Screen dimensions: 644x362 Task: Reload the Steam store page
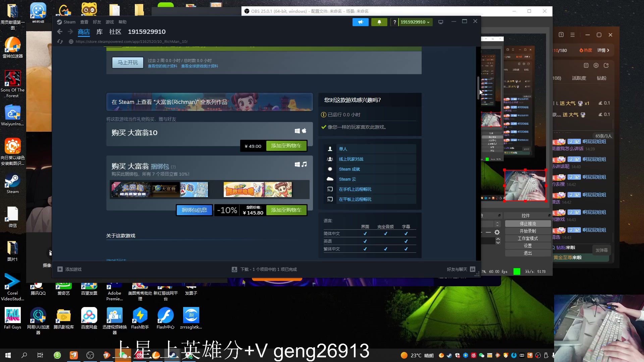point(60,42)
